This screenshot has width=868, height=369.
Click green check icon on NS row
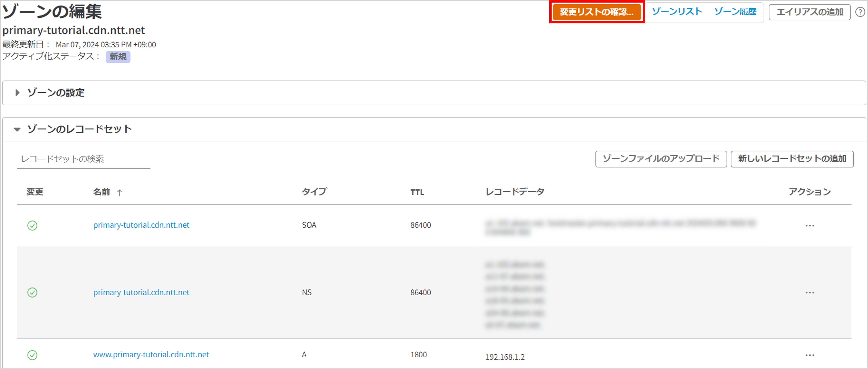click(32, 292)
